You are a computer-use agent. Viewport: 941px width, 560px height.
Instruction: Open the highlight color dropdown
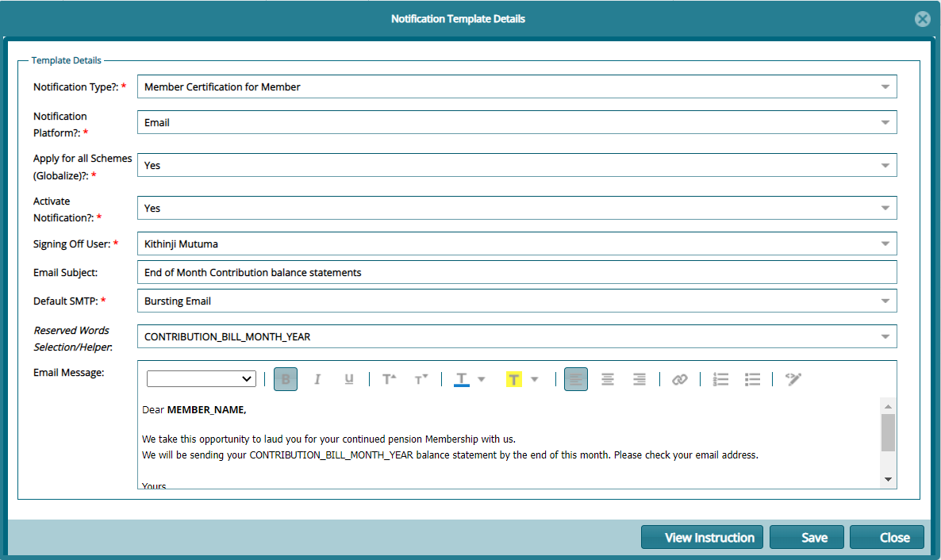click(x=533, y=378)
